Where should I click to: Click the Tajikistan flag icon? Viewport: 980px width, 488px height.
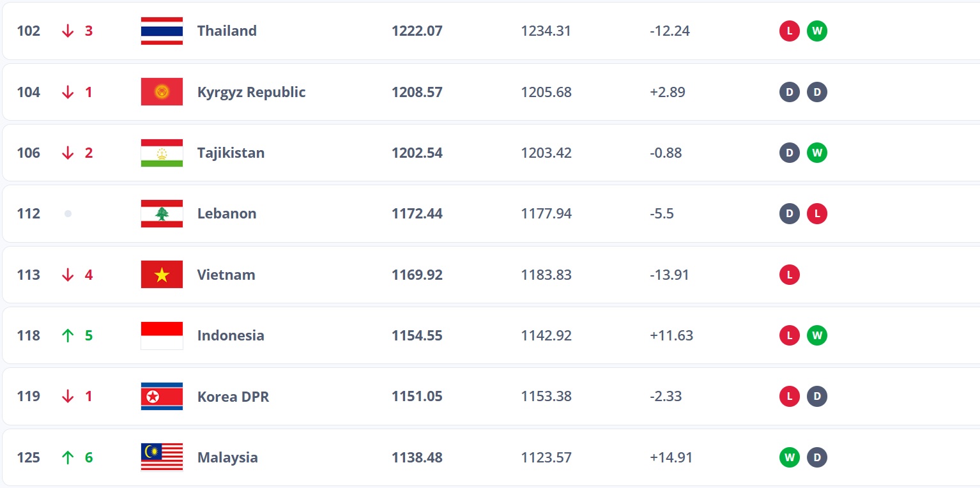[x=162, y=153]
